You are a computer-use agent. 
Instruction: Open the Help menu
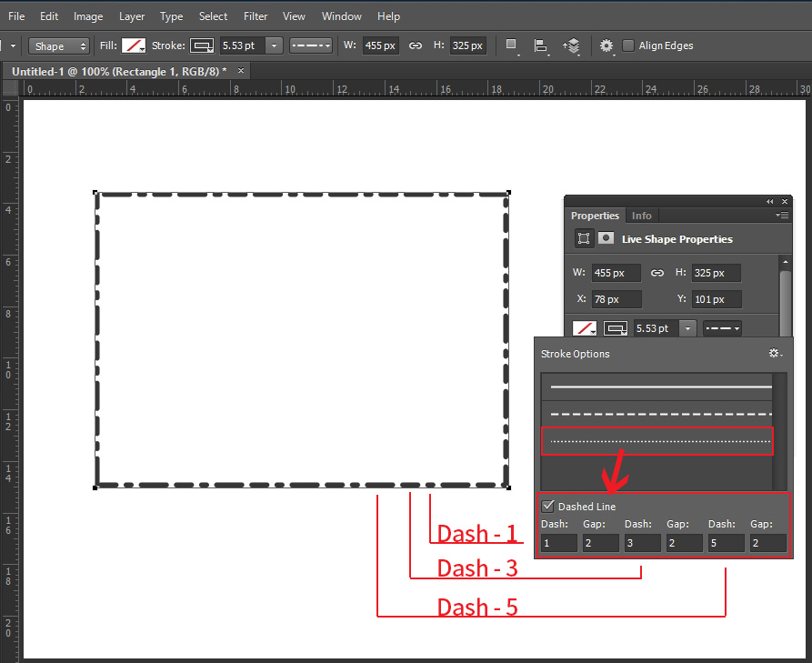coord(388,16)
